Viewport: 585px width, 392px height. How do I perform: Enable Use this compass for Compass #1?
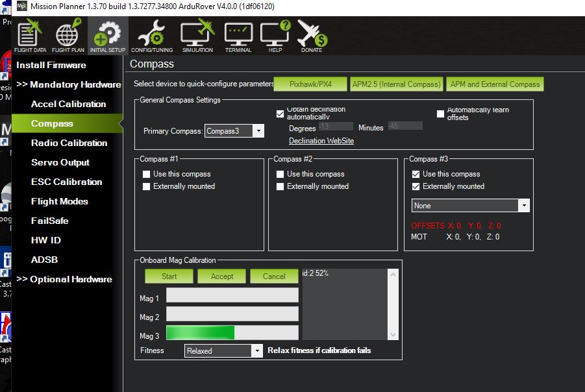[x=146, y=174]
